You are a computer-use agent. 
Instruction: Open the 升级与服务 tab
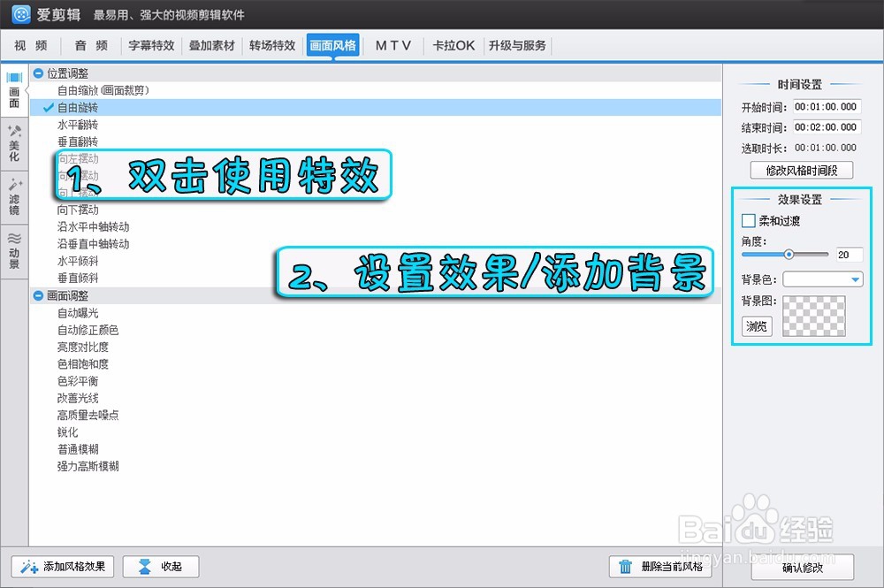click(517, 46)
